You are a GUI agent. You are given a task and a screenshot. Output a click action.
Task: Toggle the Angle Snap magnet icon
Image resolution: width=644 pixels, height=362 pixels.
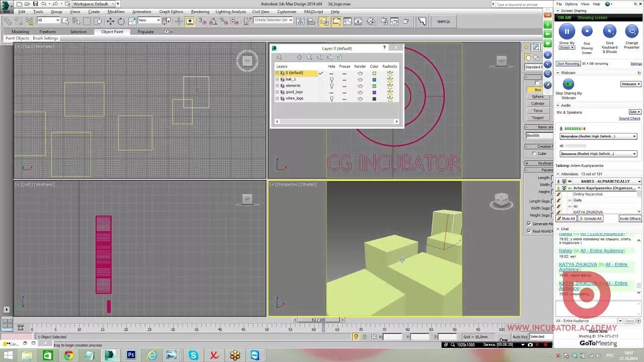213,21
